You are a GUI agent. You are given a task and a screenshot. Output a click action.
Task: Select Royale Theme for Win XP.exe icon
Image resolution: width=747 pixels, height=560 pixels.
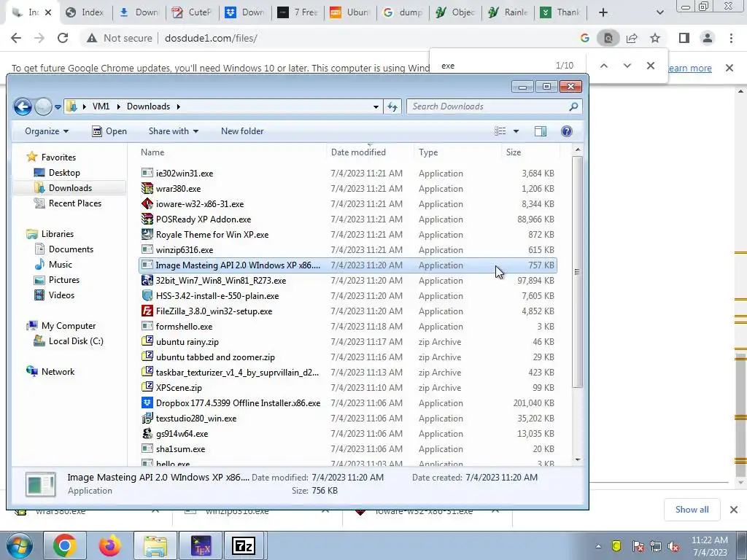pyautogui.click(x=147, y=234)
